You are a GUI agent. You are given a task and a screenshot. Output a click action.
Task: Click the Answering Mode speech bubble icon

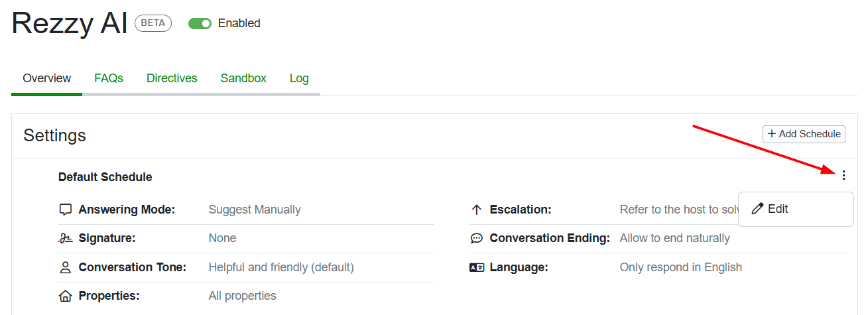65,210
